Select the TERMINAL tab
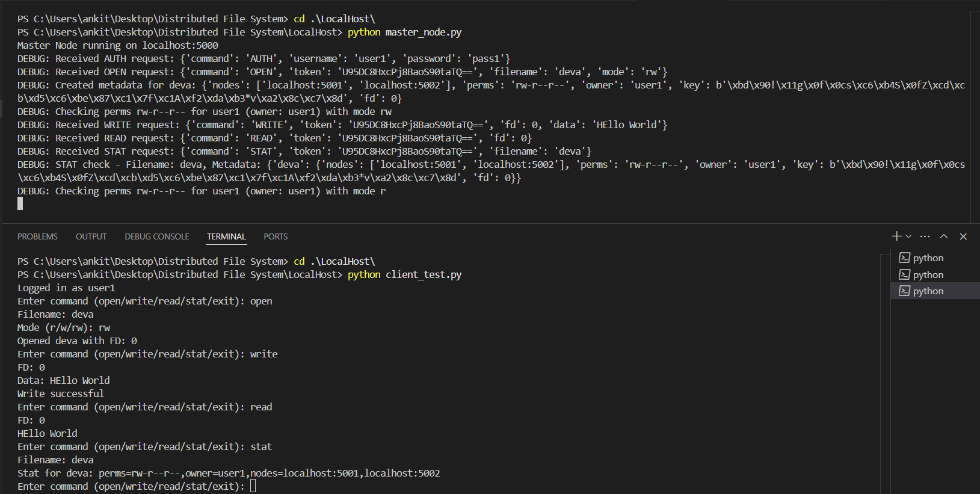This screenshot has width=980, height=494. (x=226, y=236)
